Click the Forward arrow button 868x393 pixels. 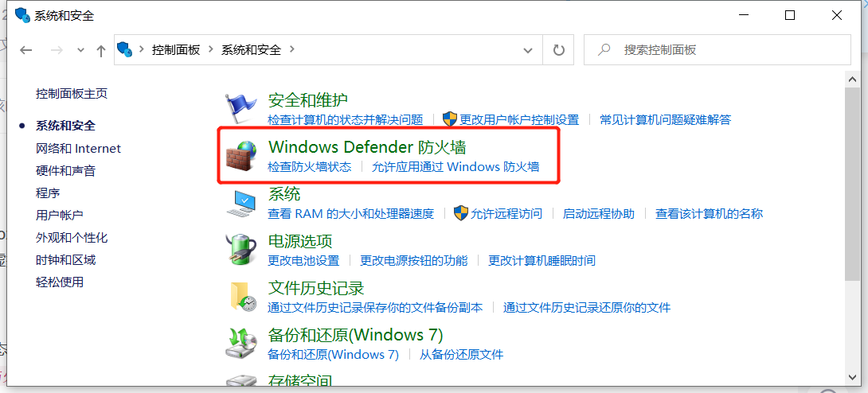pyautogui.click(x=57, y=50)
